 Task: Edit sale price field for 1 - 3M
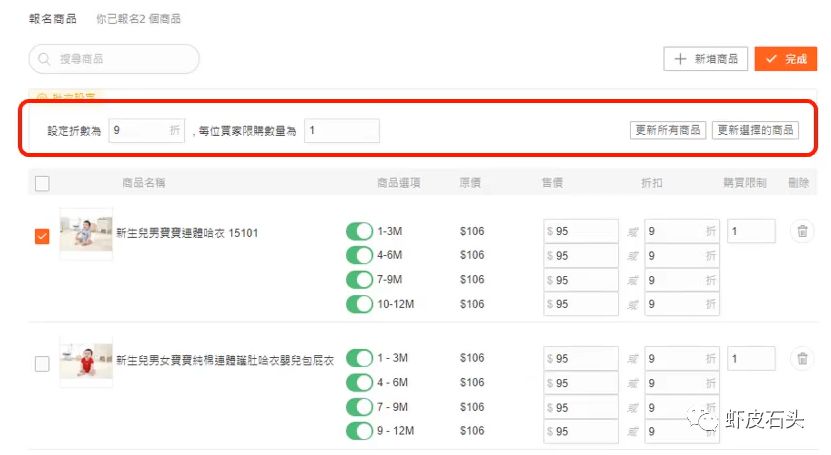581,359
